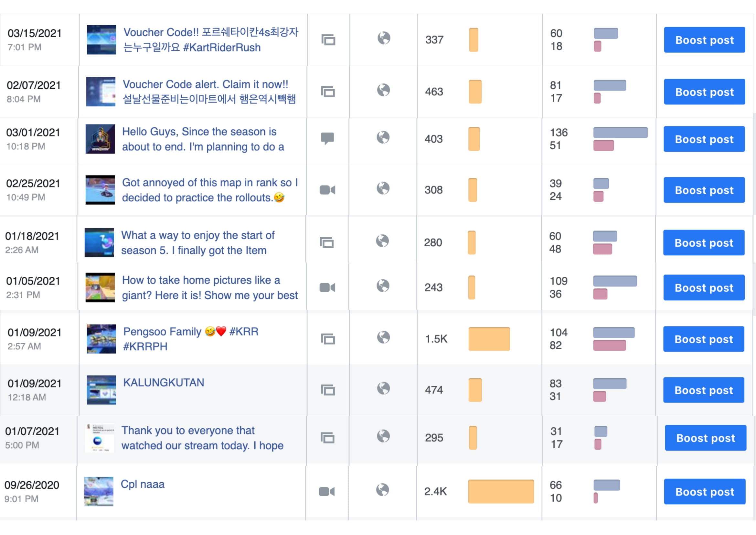The image size is (756, 535).
Task: Click video icon for giant pictures post
Action: pyautogui.click(x=327, y=288)
